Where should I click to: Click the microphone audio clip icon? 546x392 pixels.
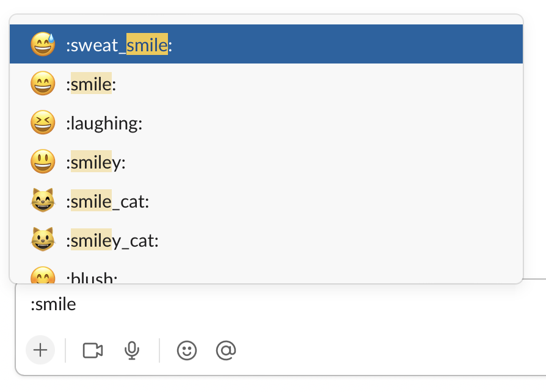click(133, 350)
